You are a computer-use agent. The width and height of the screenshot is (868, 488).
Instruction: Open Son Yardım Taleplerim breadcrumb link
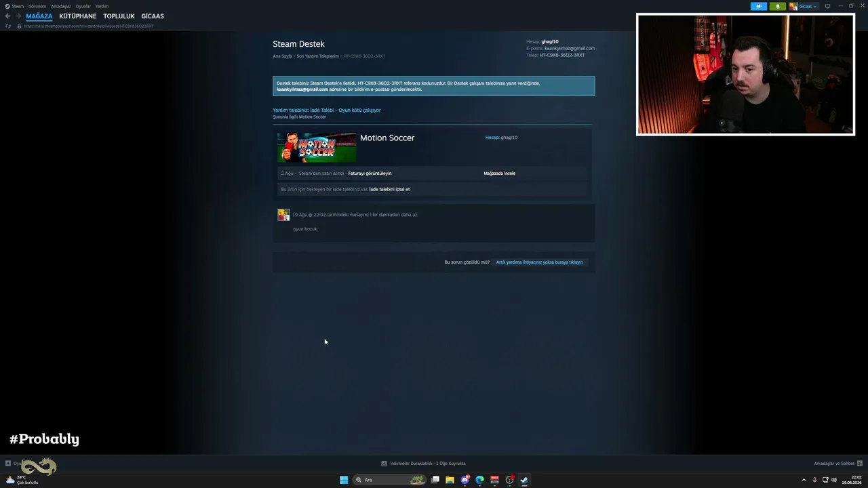(317, 56)
